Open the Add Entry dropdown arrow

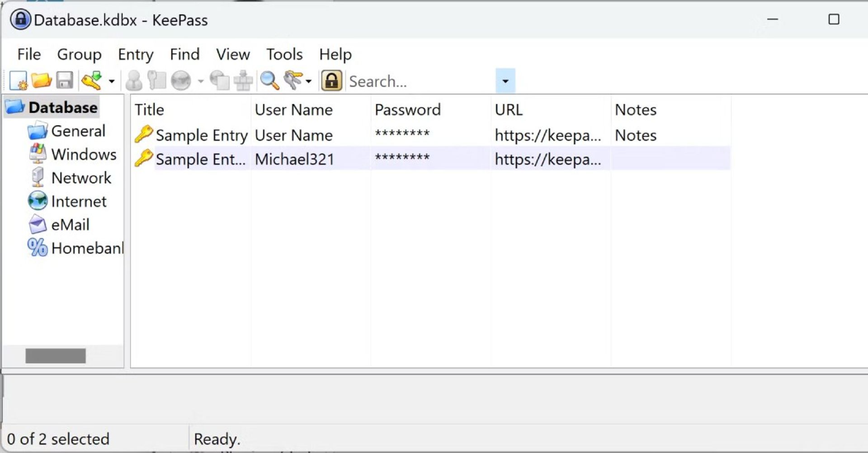[x=112, y=81]
